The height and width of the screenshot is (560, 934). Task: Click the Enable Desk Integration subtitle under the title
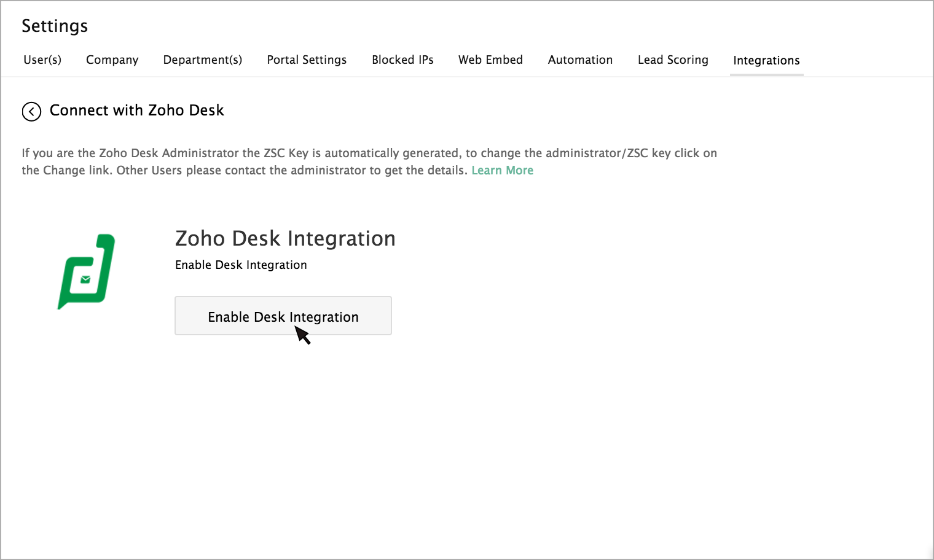point(241,265)
